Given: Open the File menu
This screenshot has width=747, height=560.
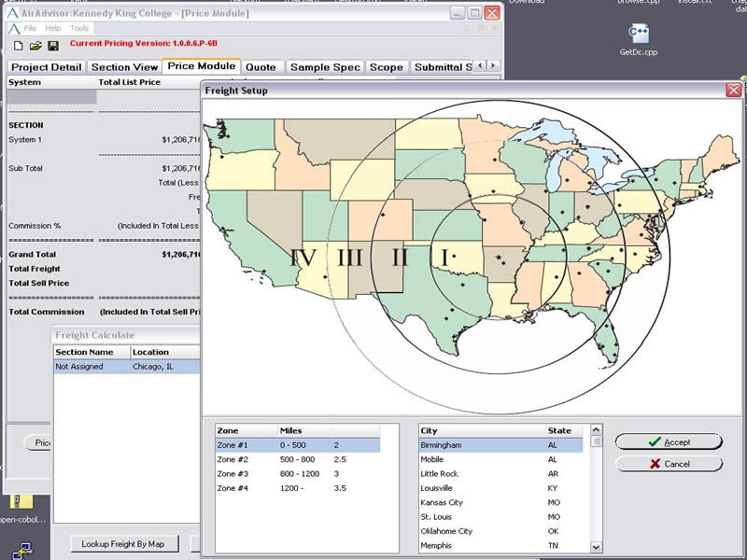Looking at the screenshot, I should coord(30,28).
